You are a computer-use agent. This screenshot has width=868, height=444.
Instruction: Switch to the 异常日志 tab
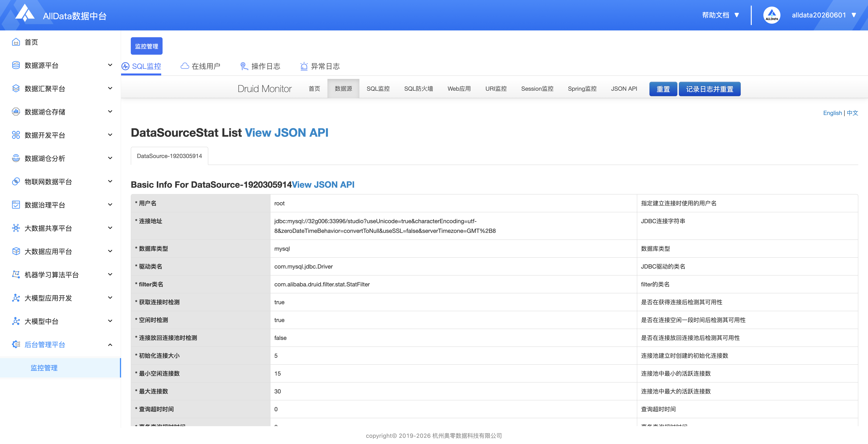pos(320,67)
